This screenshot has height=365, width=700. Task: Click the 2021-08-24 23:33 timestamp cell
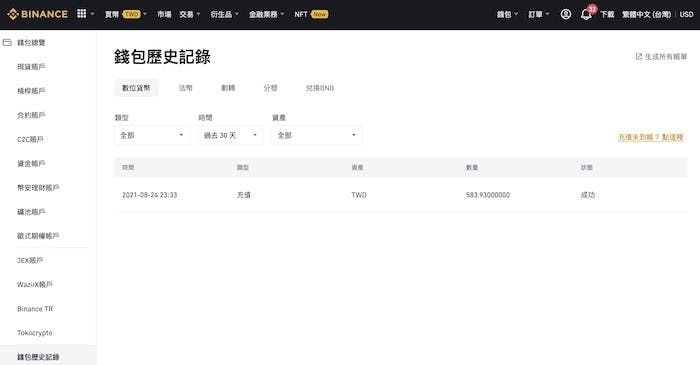click(x=150, y=195)
